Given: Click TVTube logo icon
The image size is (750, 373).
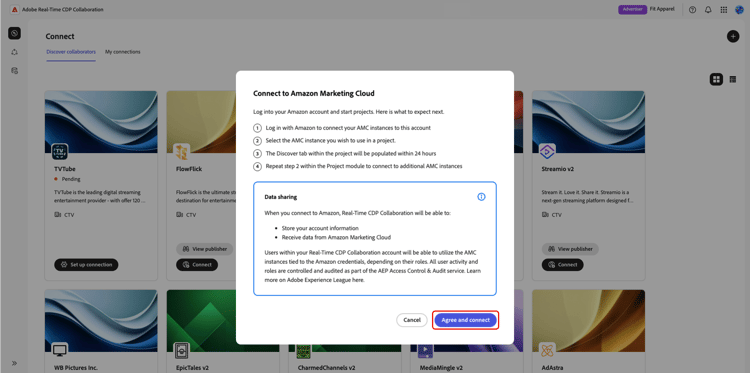Looking at the screenshot, I should [60, 152].
